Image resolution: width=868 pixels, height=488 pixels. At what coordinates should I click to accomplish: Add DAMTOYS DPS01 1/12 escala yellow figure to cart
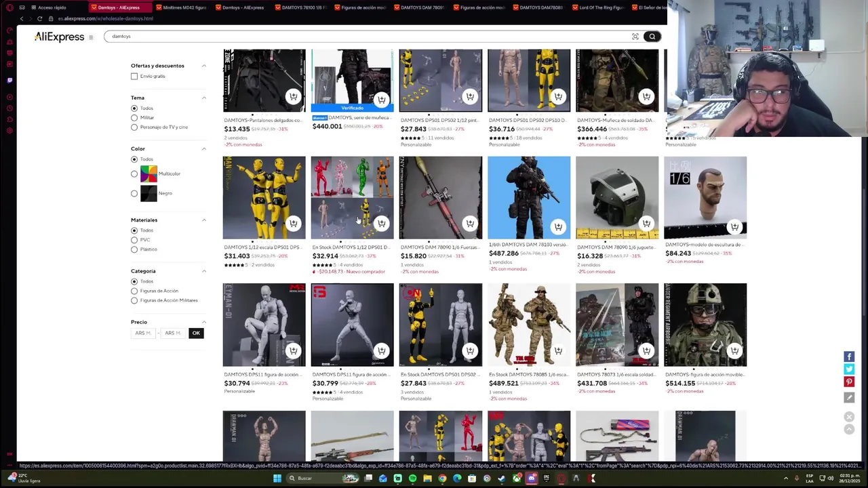coord(293,223)
